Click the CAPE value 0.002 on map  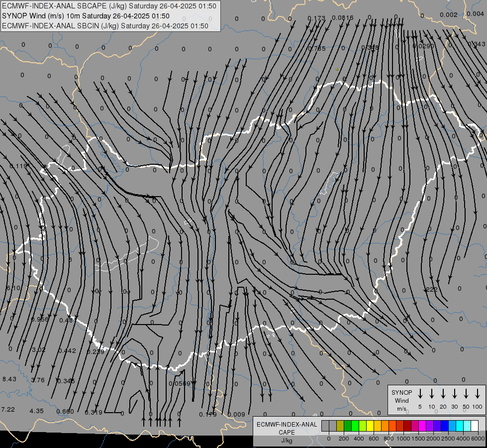coord(449,14)
